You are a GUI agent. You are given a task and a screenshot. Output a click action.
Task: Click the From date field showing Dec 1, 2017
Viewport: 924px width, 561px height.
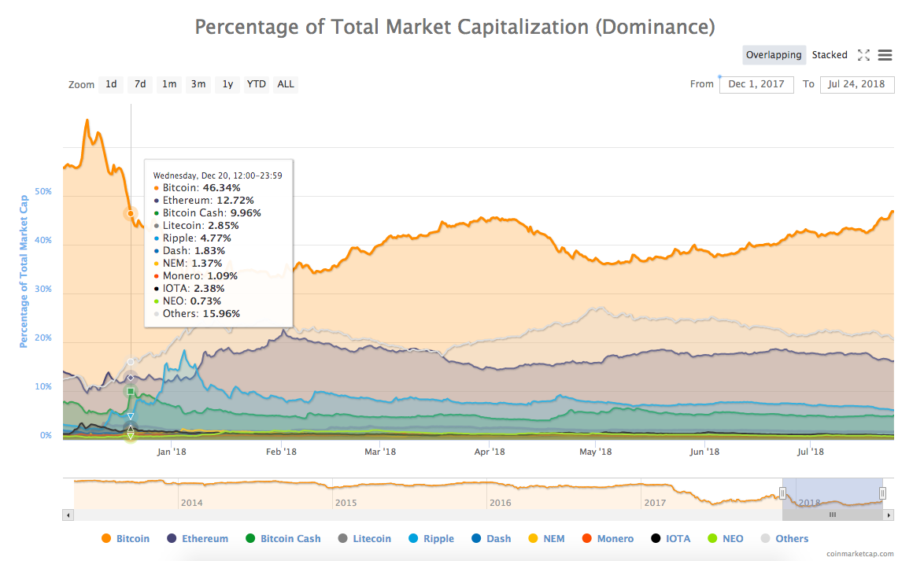tap(756, 84)
